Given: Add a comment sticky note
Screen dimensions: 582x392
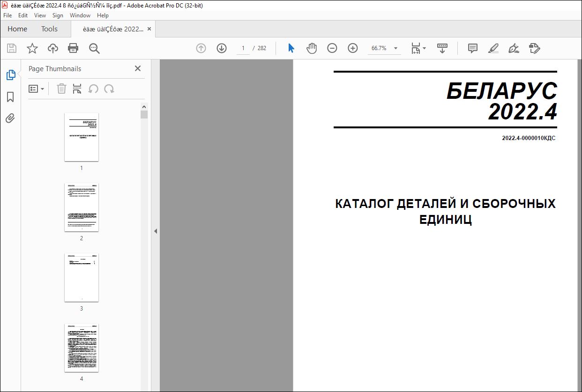Looking at the screenshot, I should [x=473, y=48].
